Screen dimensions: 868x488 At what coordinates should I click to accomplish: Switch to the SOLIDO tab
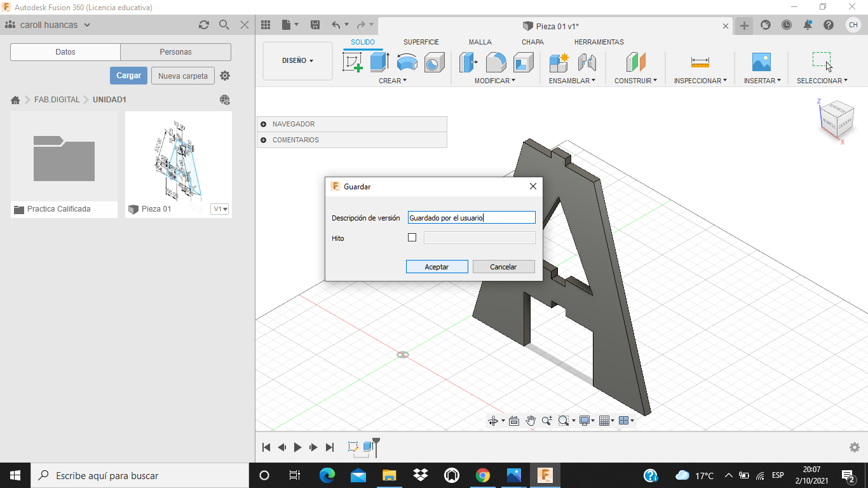click(363, 42)
